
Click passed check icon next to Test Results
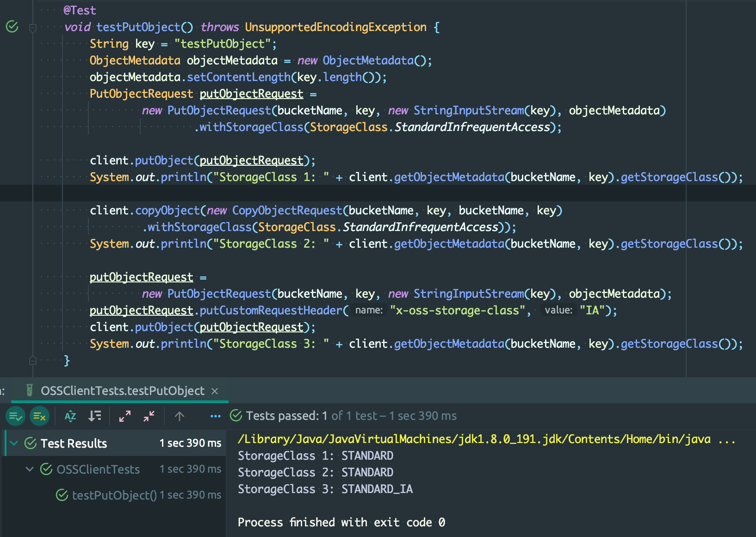(x=31, y=443)
